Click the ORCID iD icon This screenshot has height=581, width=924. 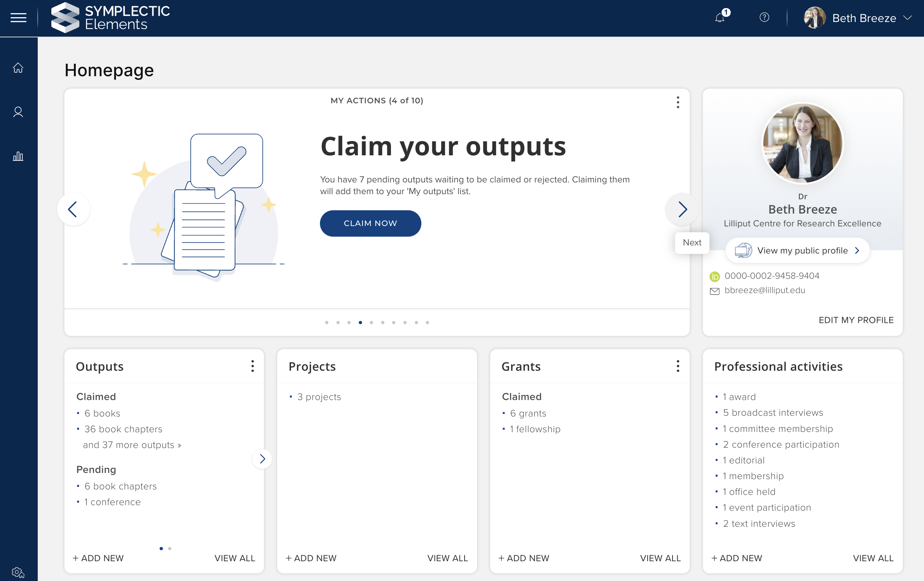[715, 277]
